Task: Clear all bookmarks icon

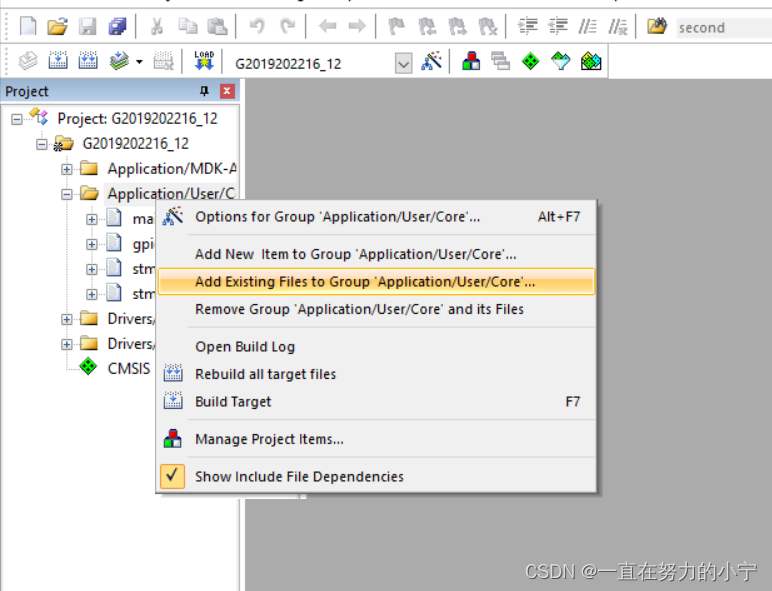Action: coord(487,26)
